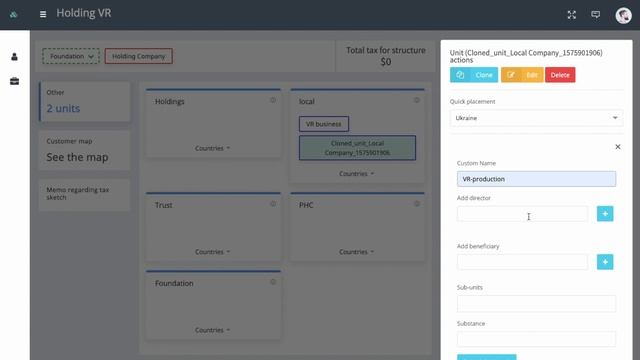Viewport: 640px width, 360px height.
Task: Click the plus button to add director
Action: click(x=605, y=213)
